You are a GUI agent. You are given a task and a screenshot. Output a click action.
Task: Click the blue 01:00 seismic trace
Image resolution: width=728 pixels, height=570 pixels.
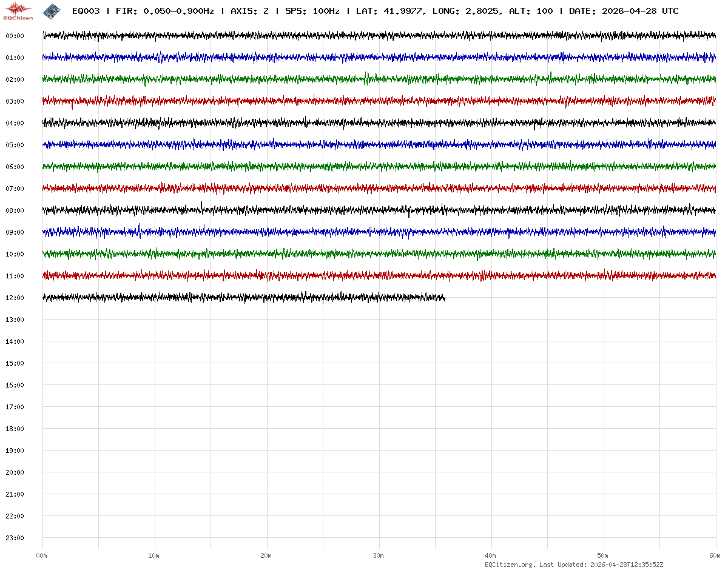pos(364,58)
